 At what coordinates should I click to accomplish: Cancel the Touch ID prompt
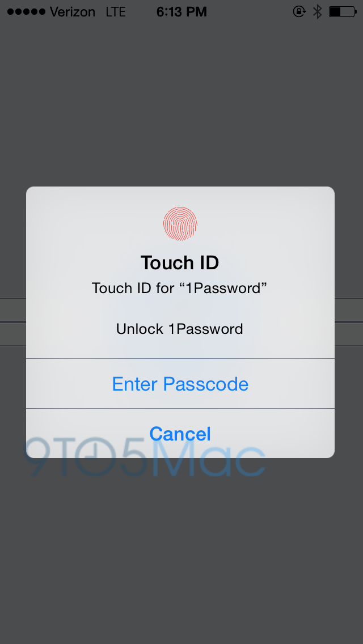click(x=180, y=434)
